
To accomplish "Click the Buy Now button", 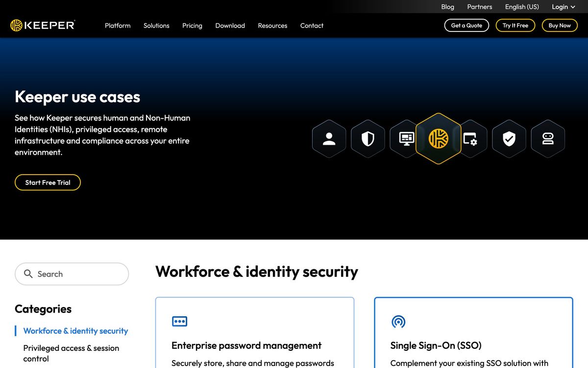I will [560, 26].
